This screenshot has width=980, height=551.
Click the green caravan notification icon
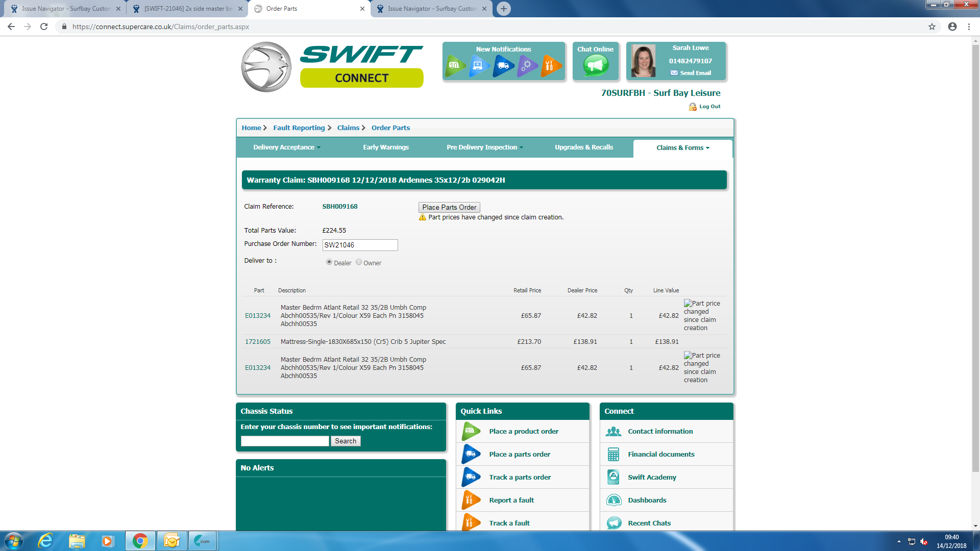tap(454, 66)
